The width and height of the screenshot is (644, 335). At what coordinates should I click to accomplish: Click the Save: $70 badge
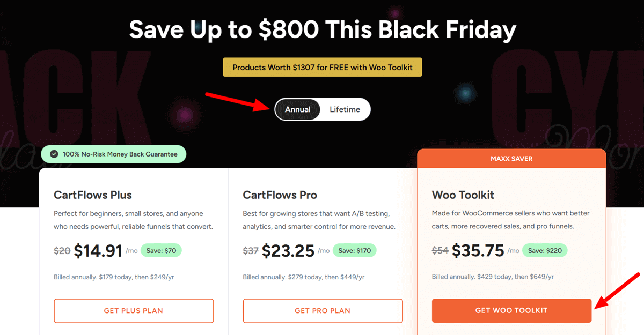coord(161,250)
